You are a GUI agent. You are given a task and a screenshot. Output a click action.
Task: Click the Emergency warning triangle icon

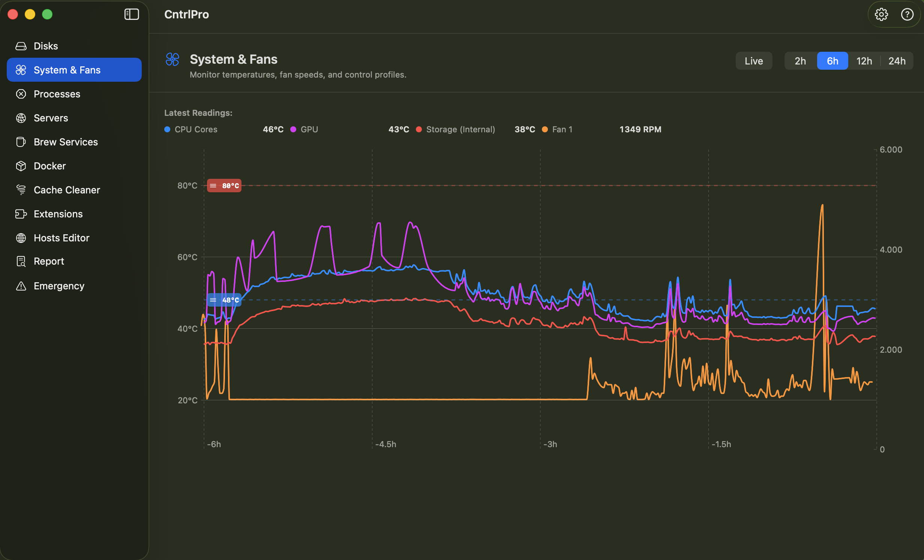pyautogui.click(x=21, y=286)
